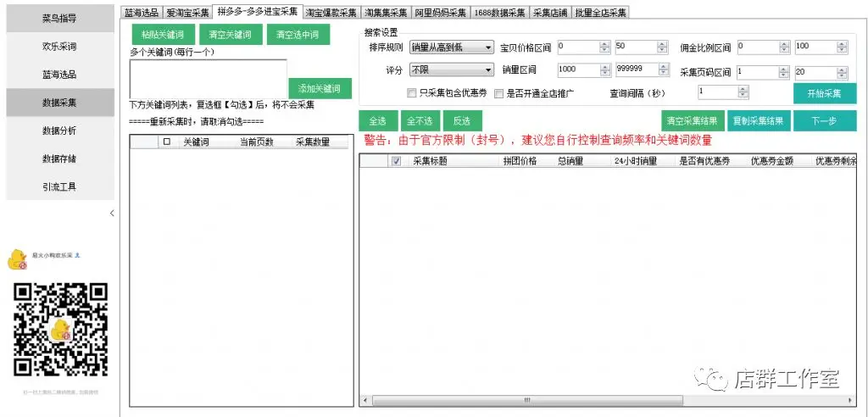The image size is (868, 417).
Task: Click the 反选 button
Action: 462,121
